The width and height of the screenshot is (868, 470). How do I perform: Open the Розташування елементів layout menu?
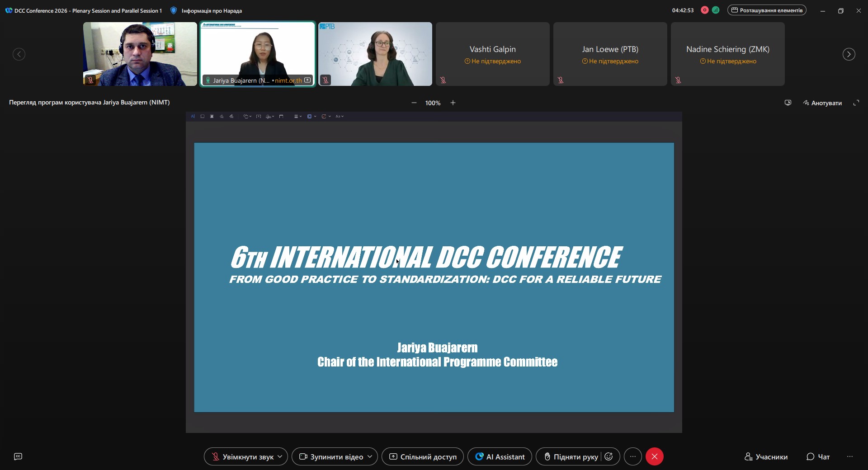(766, 10)
